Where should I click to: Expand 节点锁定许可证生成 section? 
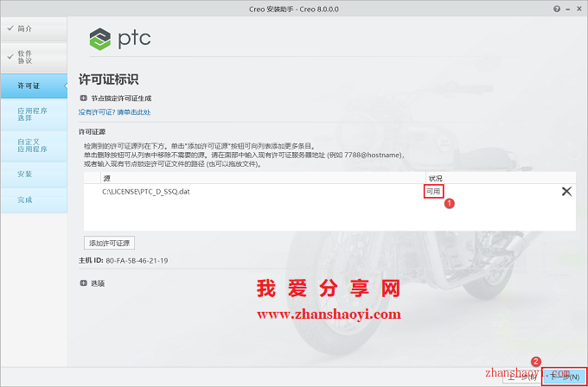(83, 98)
